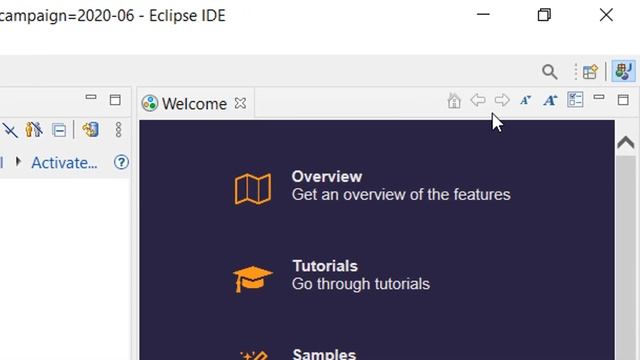Click the scroll up arrow in Welcome page
Viewport: 640px width, 360px height.
tap(626, 142)
